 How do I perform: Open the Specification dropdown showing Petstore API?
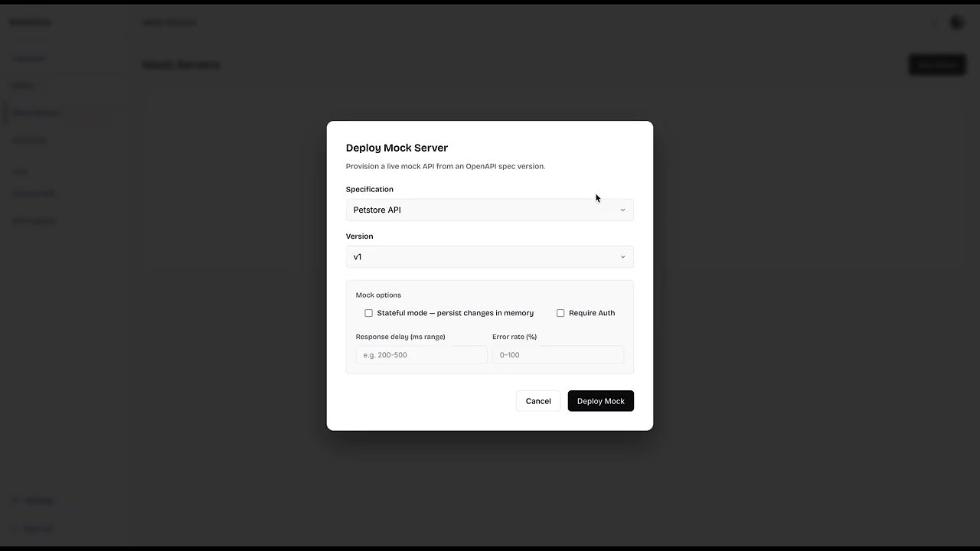tap(489, 210)
